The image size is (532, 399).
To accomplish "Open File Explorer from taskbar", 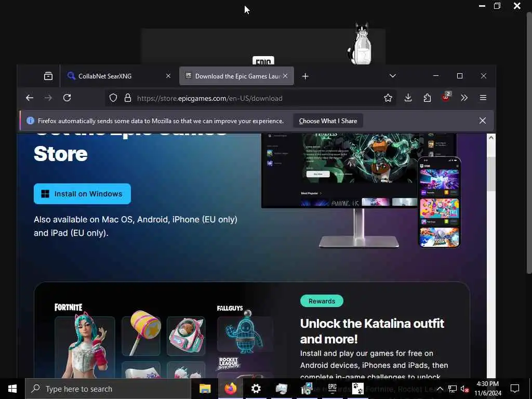I will (205, 389).
